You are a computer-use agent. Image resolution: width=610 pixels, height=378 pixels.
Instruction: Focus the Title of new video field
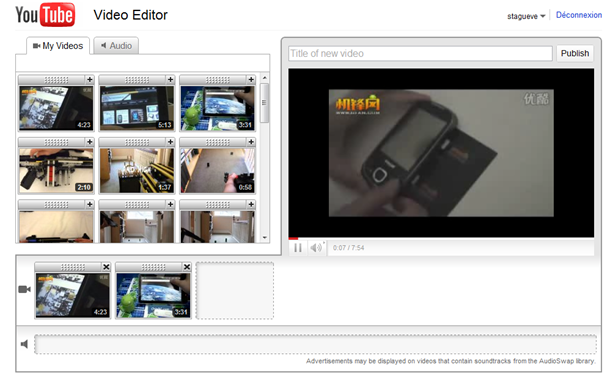tap(420, 53)
